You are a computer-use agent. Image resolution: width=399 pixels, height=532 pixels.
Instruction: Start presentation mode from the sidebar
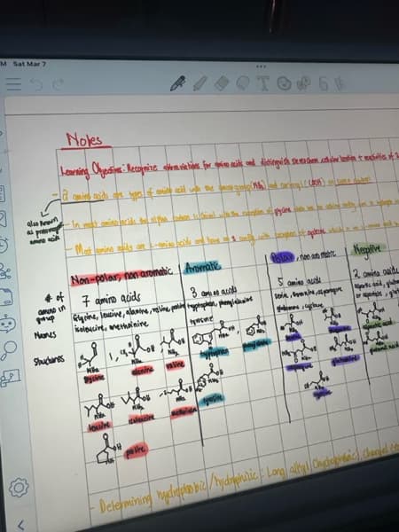pos(11,379)
